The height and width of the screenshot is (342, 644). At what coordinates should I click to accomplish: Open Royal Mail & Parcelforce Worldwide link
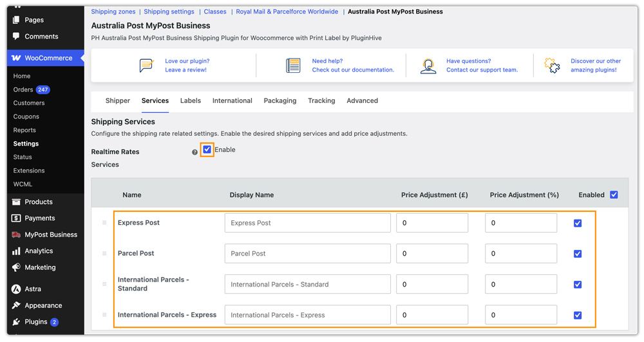pyautogui.click(x=287, y=12)
